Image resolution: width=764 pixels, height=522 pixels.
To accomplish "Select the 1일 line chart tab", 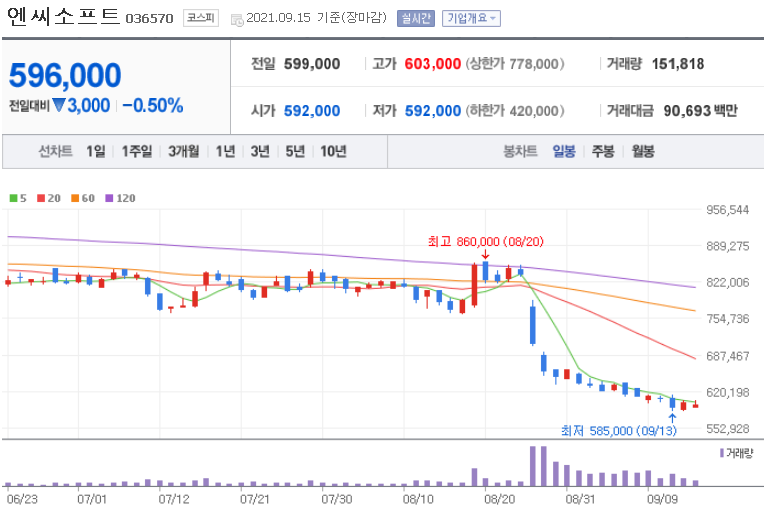I will point(96,152).
